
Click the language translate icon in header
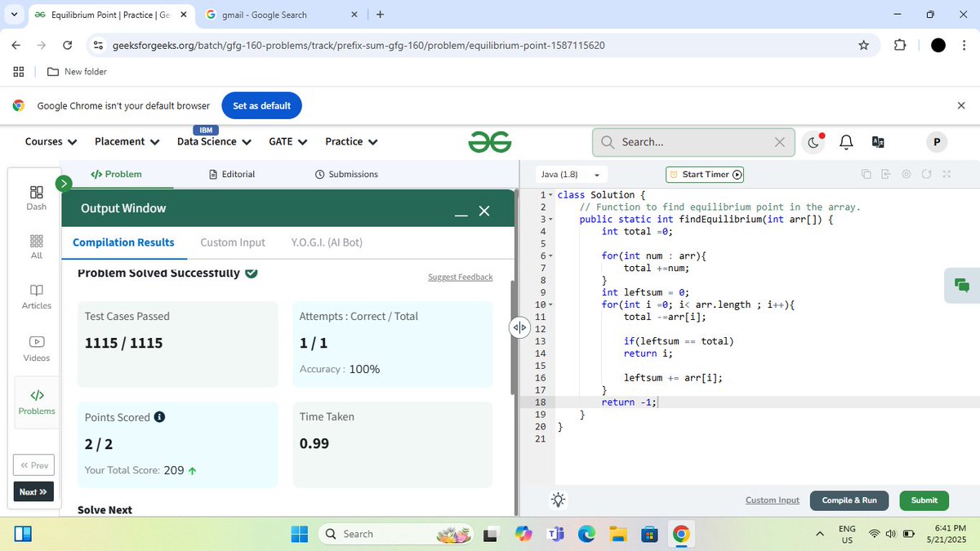click(x=879, y=142)
